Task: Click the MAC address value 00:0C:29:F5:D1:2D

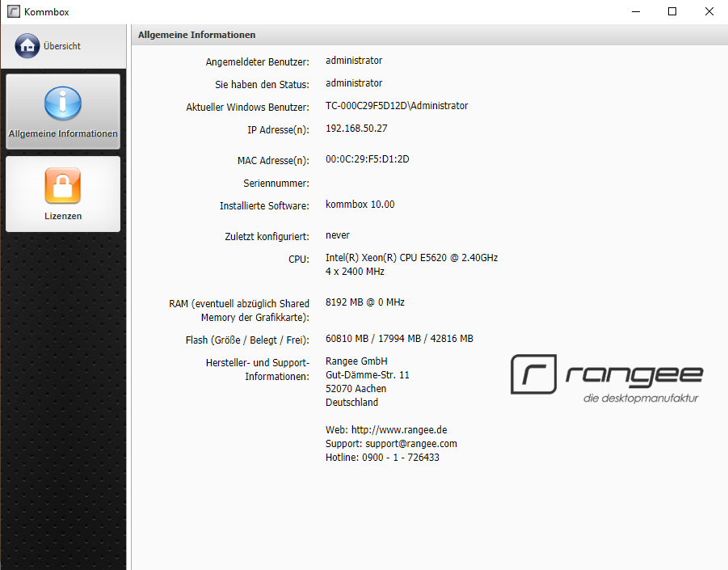Action: tap(367, 159)
